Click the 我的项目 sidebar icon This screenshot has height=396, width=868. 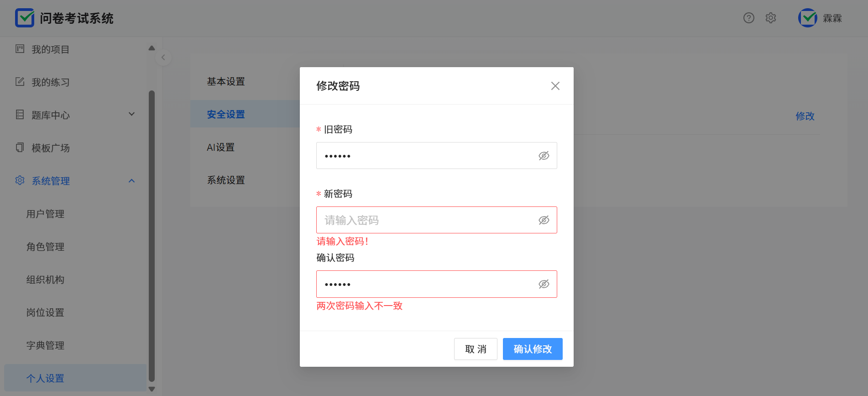click(20, 49)
